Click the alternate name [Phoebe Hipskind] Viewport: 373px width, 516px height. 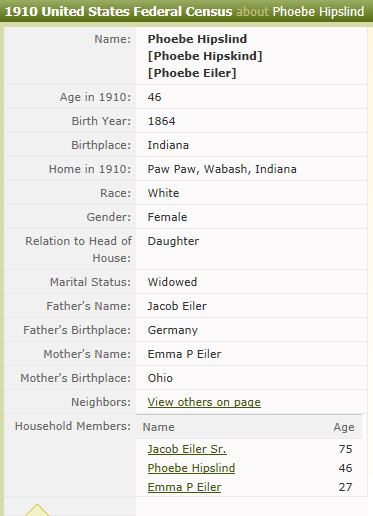click(x=205, y=56)
